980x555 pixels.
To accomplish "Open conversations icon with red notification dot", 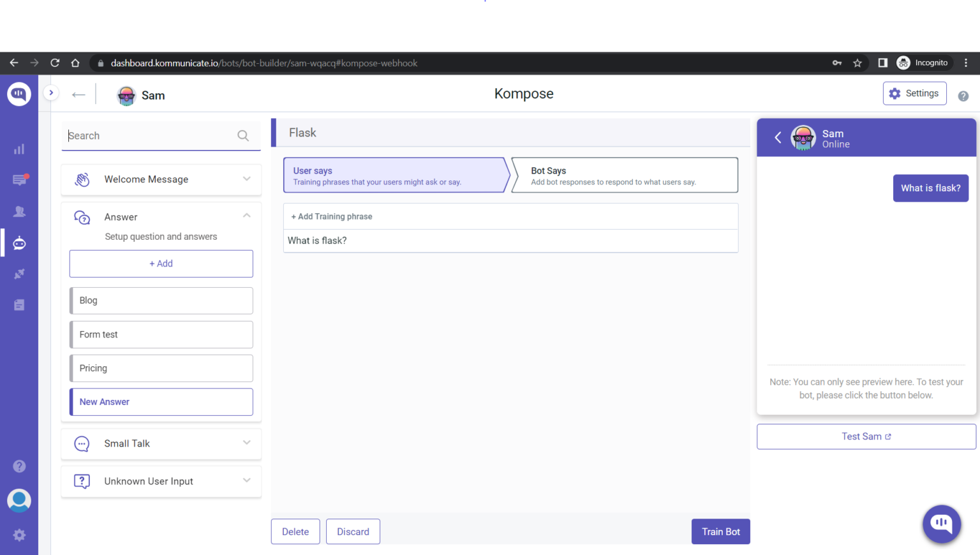I will click(x=19, y=180).
